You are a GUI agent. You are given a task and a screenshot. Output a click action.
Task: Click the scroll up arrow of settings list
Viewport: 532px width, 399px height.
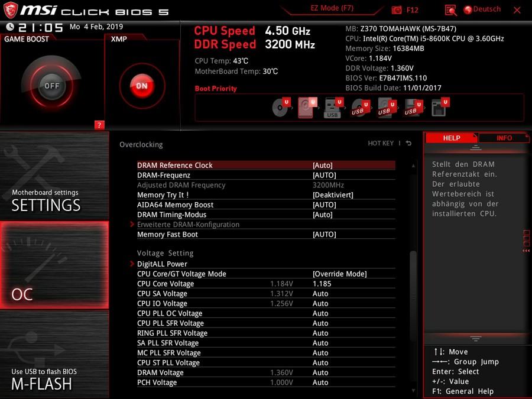point(413,166)
